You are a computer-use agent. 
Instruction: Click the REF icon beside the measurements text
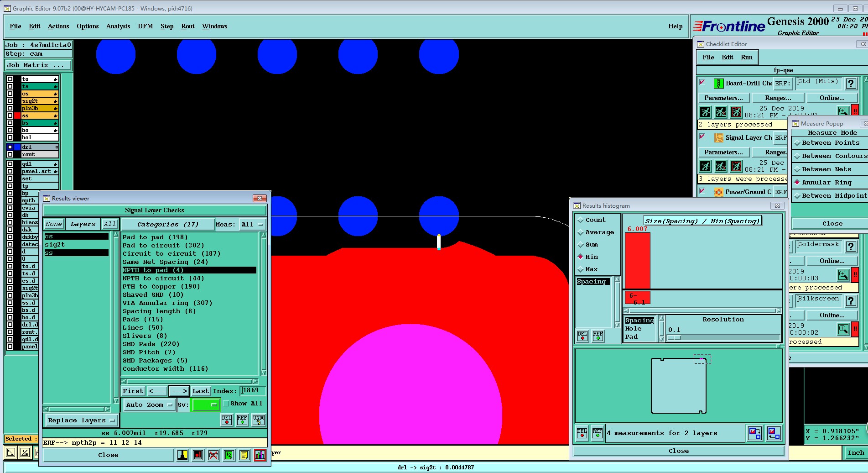pos(598,433)
